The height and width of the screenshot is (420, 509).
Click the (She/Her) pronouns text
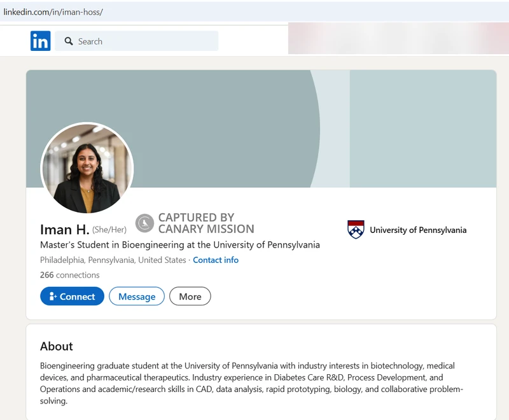tap(109, 230)
